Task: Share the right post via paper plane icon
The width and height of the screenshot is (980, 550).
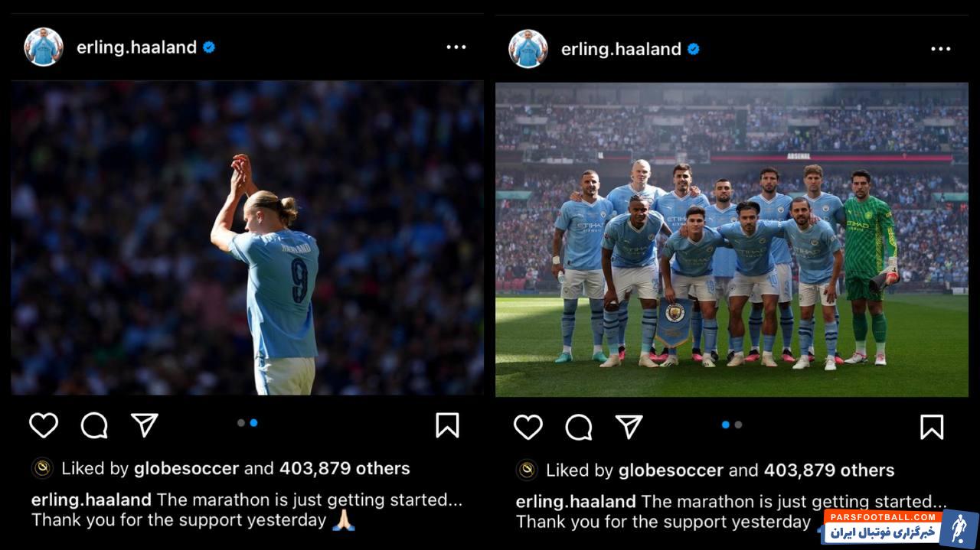Action: 629,426
